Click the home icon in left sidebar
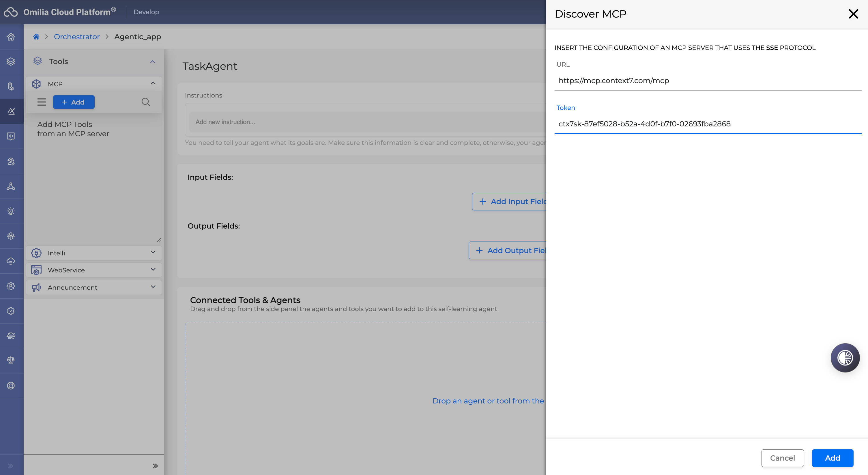This screenshot has width=868, height=475. [x=11, y=37]
